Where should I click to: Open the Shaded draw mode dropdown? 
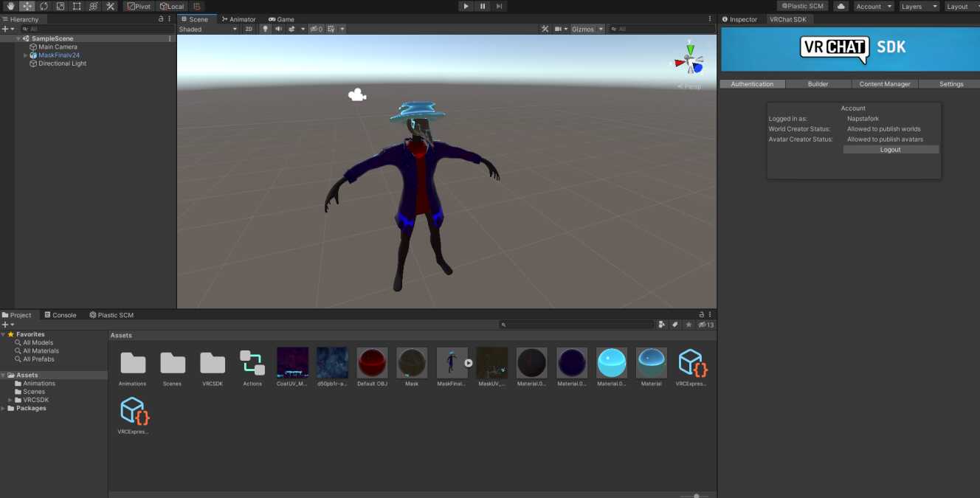coord(208,29)
